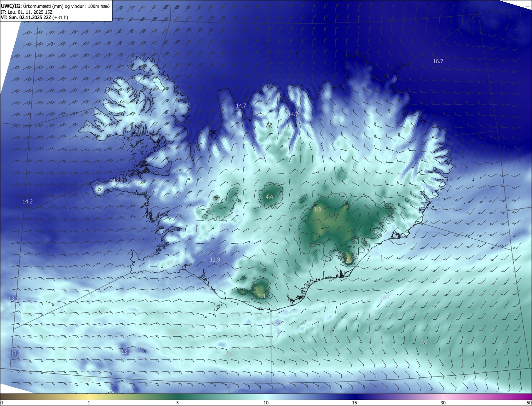Click the 7.0 value label
This screenshot has width=532, height=406.
424,342
